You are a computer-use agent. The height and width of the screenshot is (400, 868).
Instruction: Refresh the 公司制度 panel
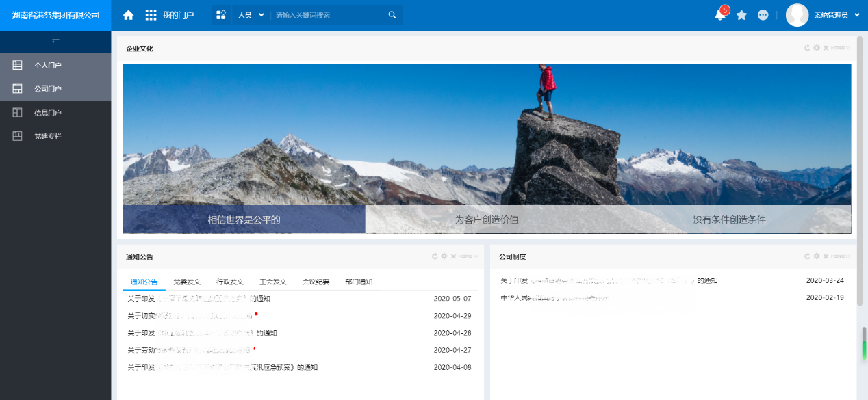coord(807,256)
